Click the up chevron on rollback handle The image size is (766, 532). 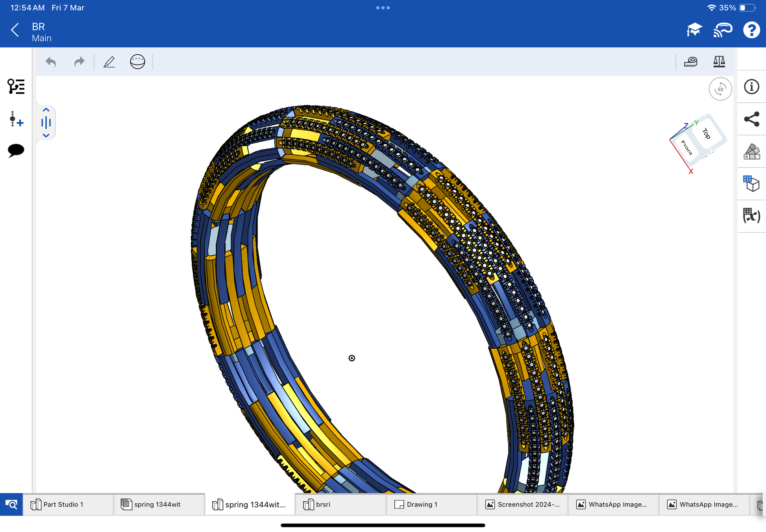46,110
